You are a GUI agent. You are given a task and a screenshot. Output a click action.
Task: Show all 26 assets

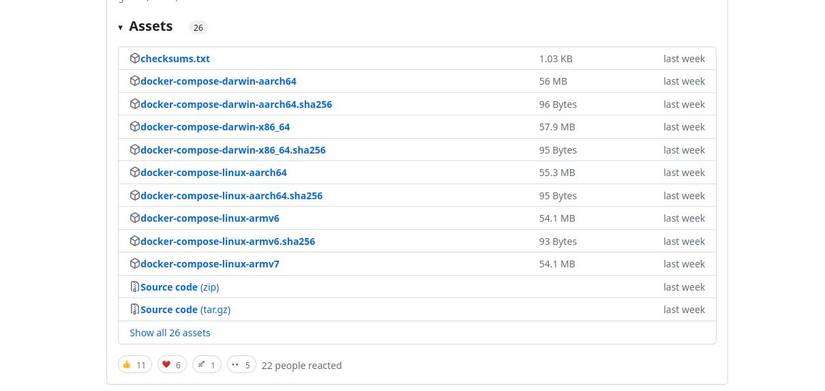[170, 333]
